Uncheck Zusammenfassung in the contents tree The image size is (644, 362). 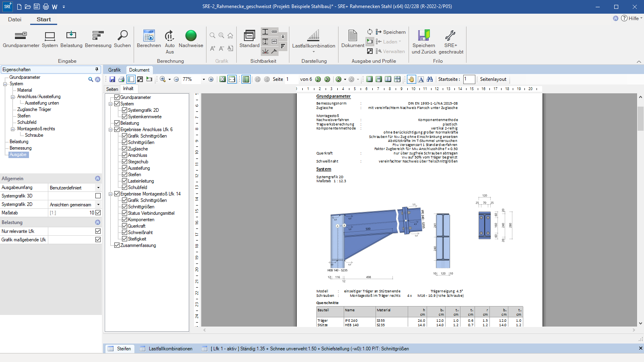117,245
